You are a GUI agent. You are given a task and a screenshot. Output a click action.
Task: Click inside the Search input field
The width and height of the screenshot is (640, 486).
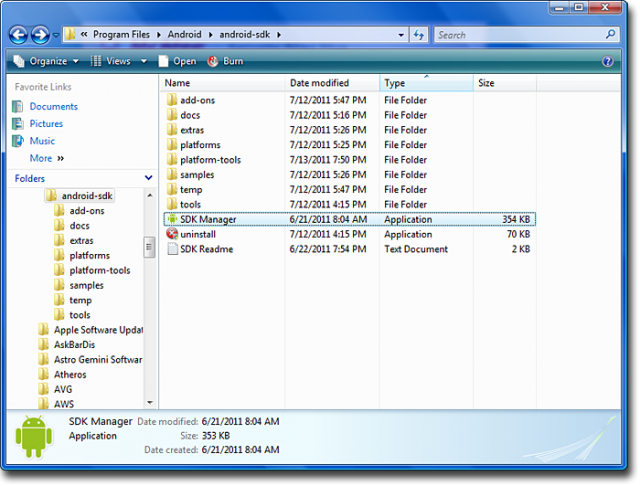coord(519,35)
